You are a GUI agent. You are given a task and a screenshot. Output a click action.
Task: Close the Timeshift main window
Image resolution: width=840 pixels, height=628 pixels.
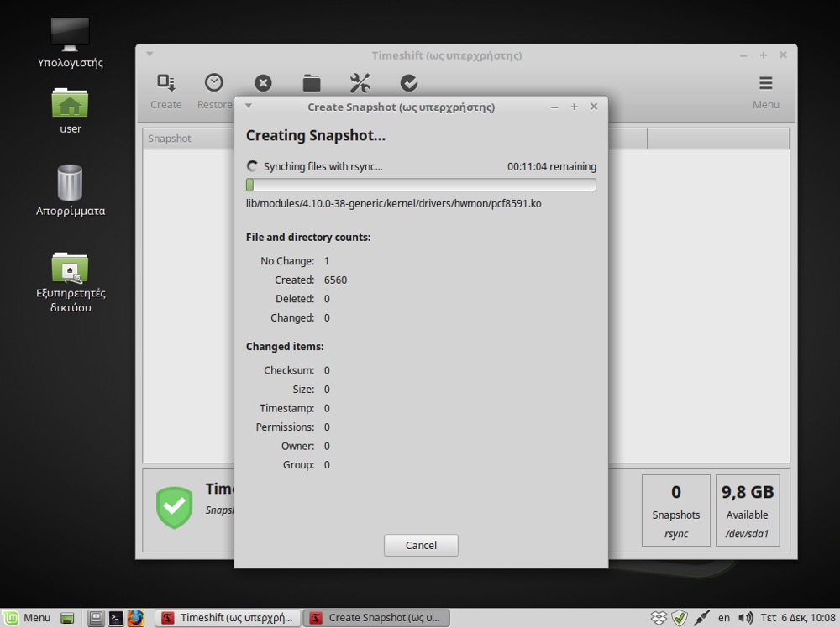click(x=783, y=55)
